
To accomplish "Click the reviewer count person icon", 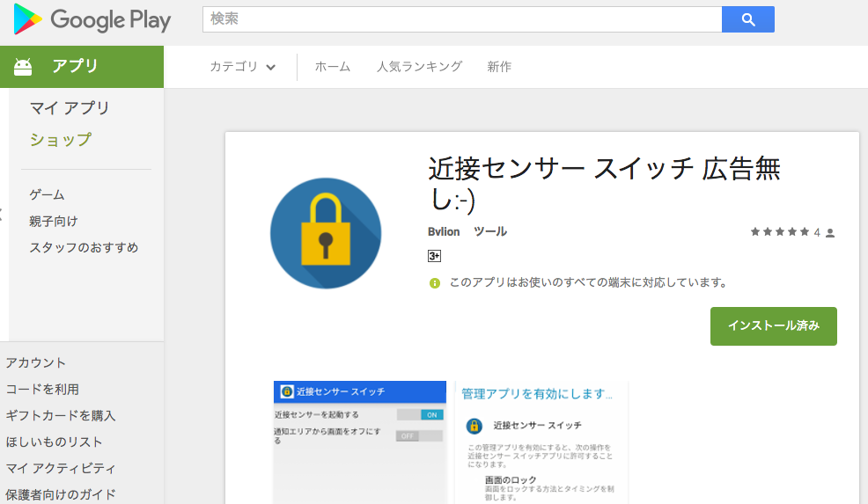I will click(830, 233).
